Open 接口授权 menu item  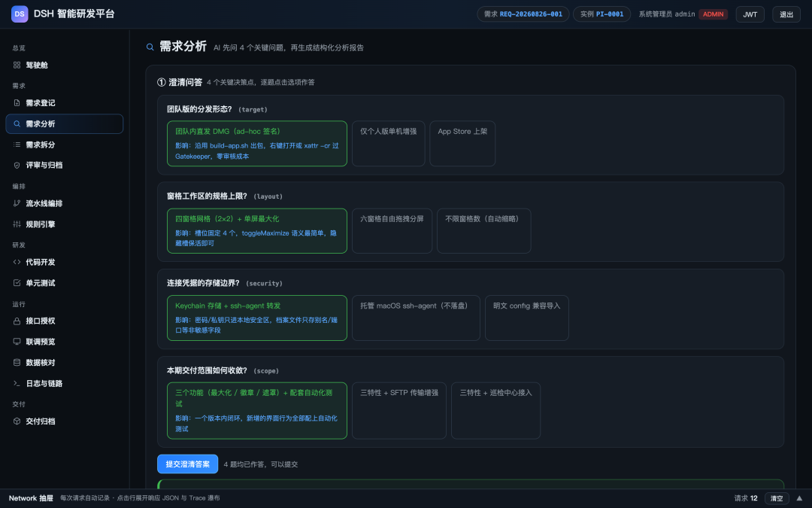[64, 321]
